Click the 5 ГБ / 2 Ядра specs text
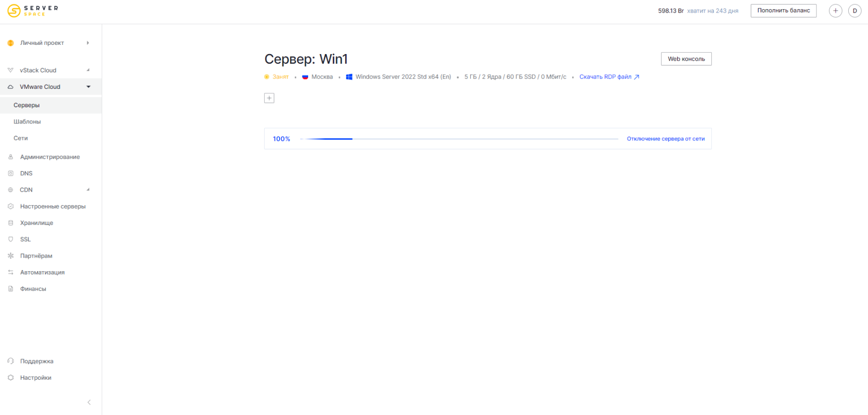868x415 pixels. click(515, 77)
